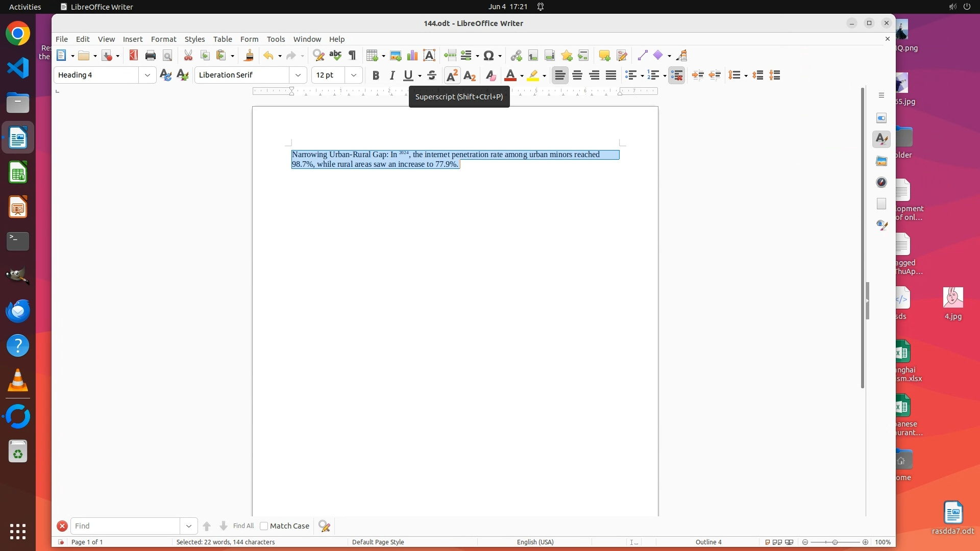Click the Strikethrough icon
Screen dimensions: 980x551
432,76
